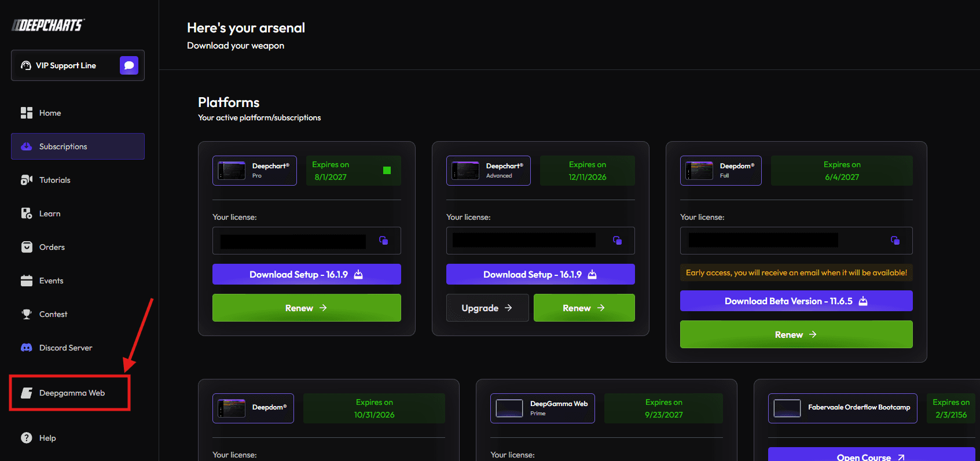
Task: Click the Help question mark icon
Action: click(27, 438)
